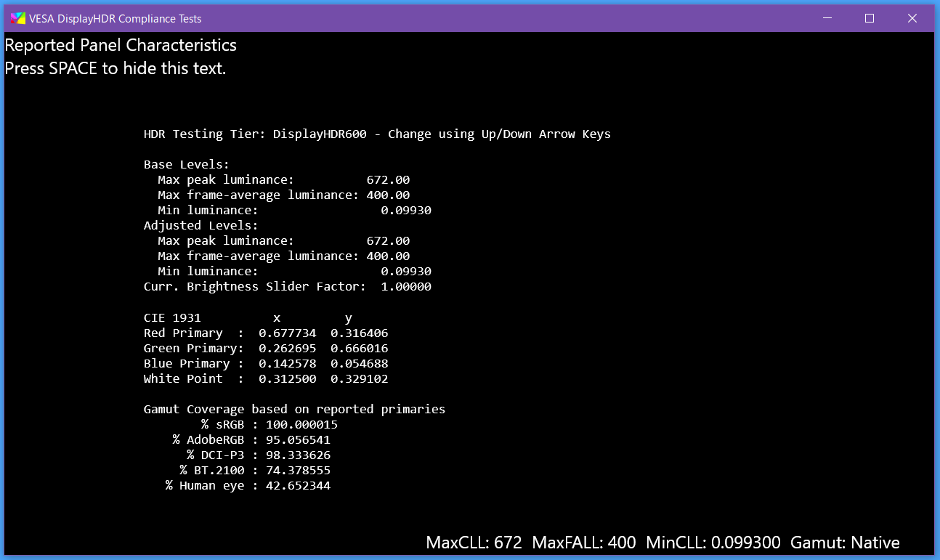Close the VESA DisplayHDR Compliance Tests window
Viewport: 940px width, 560px height.
[x=912, y=18]
